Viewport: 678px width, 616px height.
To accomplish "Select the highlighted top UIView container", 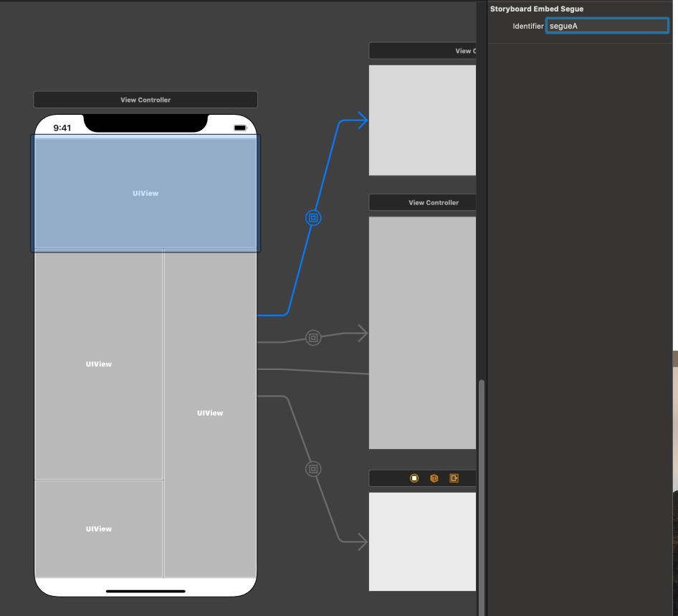I will coord(145,194).
